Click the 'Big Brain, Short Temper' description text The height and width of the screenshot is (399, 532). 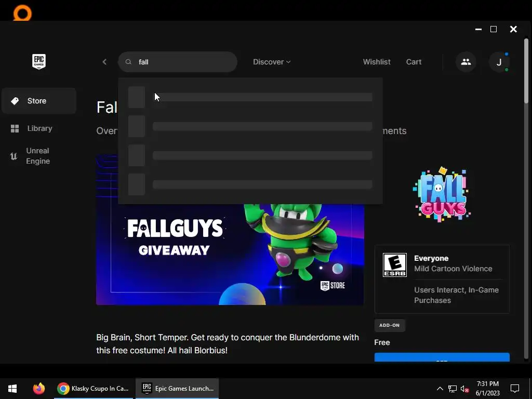pyautogui.click(x=228, y=344)
